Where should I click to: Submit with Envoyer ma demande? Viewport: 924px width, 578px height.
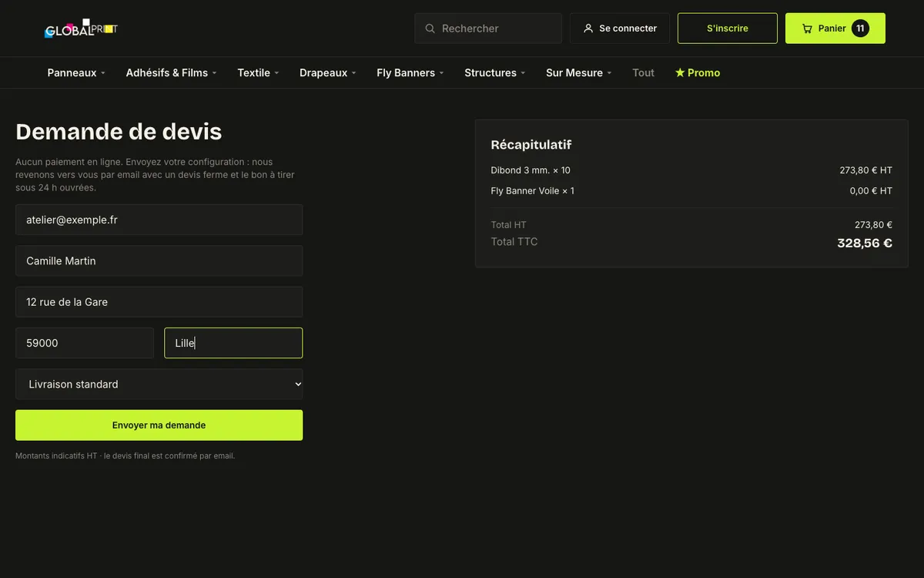coord(159,425)
